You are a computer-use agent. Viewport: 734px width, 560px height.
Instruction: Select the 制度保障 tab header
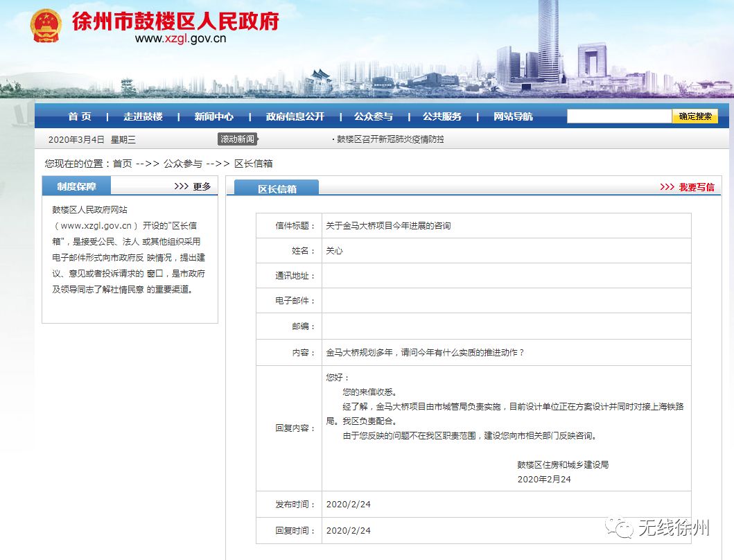coord(77,186)
